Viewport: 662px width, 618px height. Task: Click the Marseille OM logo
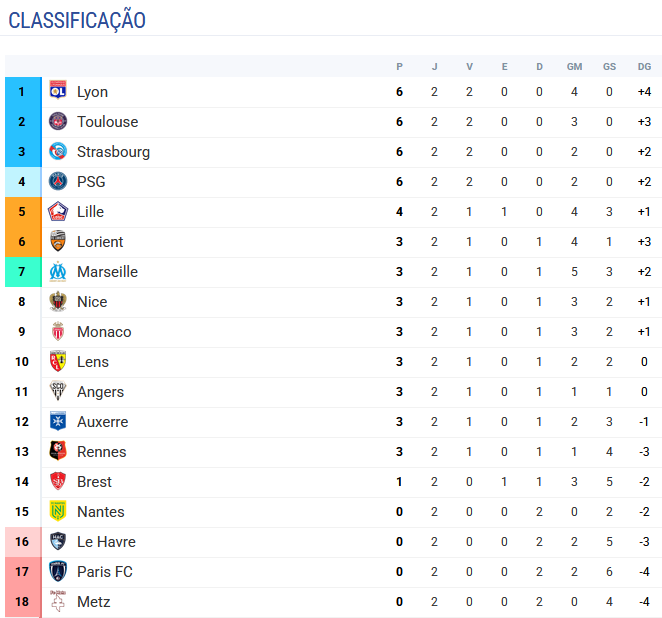tap(58, 271)
